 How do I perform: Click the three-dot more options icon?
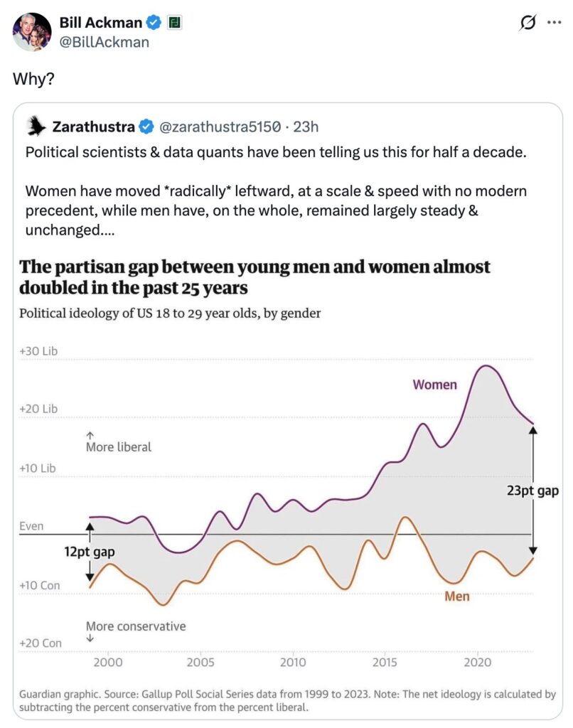click(x=554, y=22)
